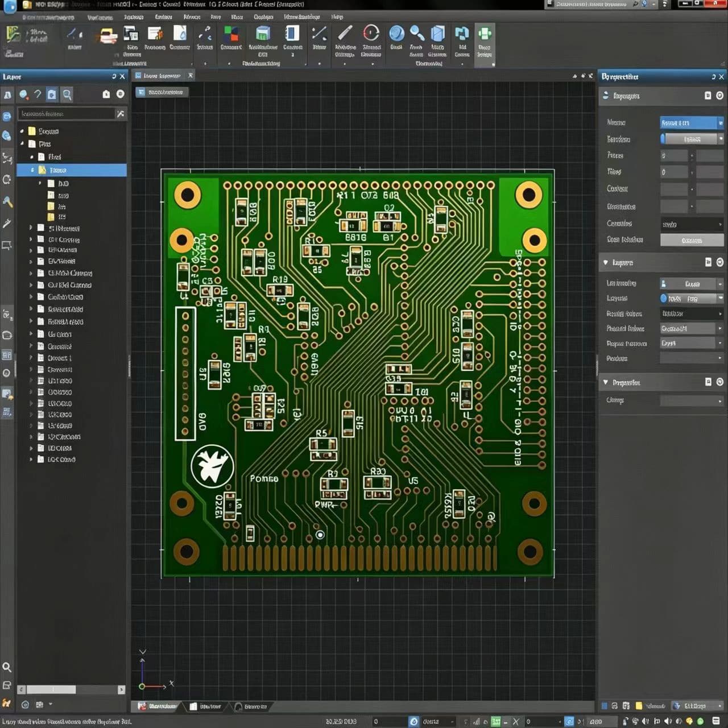Click the wide gray button in properties top section
Image resolution: width=728 pixels, height=728 pixels.
692,240
